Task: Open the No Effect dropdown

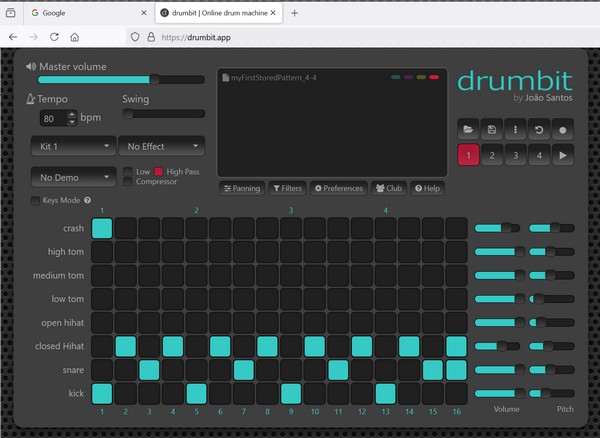Action: [x=161, y=146]
